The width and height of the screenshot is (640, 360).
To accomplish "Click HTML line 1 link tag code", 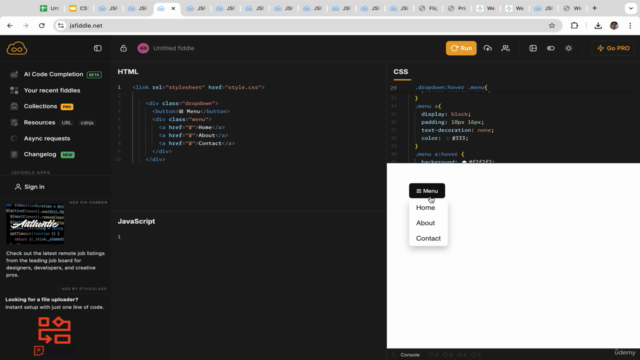I will coord(198,87).
